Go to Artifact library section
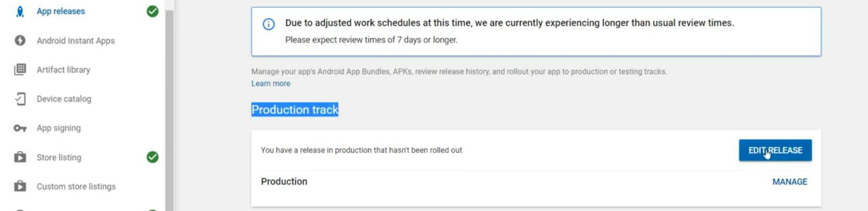This screenshot has width=868, height=211. (63, 70)
